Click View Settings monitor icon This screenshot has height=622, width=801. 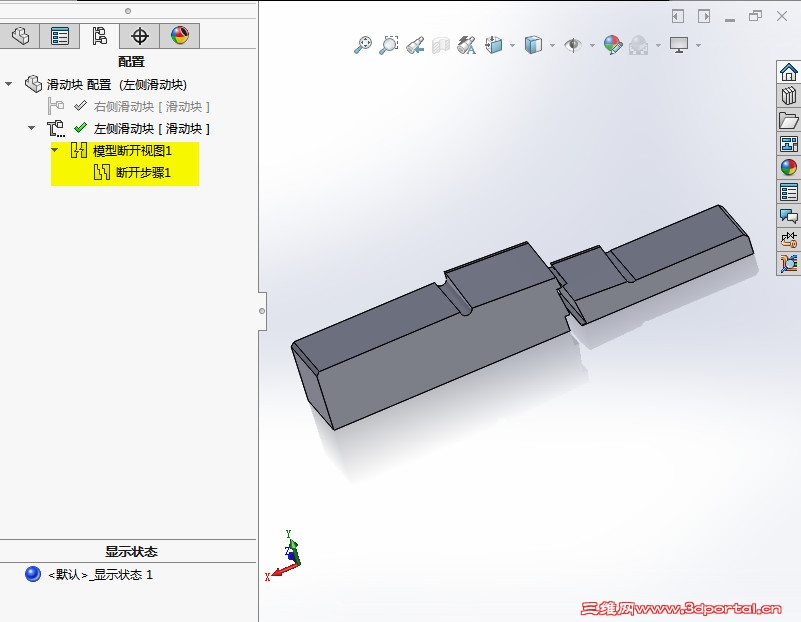coord(679,45)
